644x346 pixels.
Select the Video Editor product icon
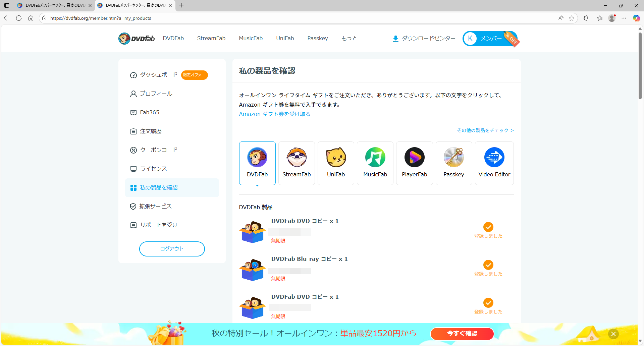tap(494, 158)
